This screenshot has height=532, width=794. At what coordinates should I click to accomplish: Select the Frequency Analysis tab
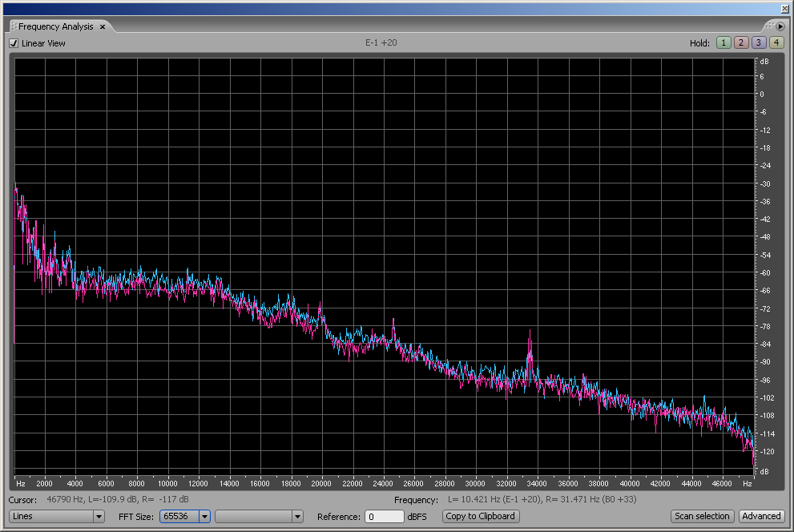tap(56, 26)
